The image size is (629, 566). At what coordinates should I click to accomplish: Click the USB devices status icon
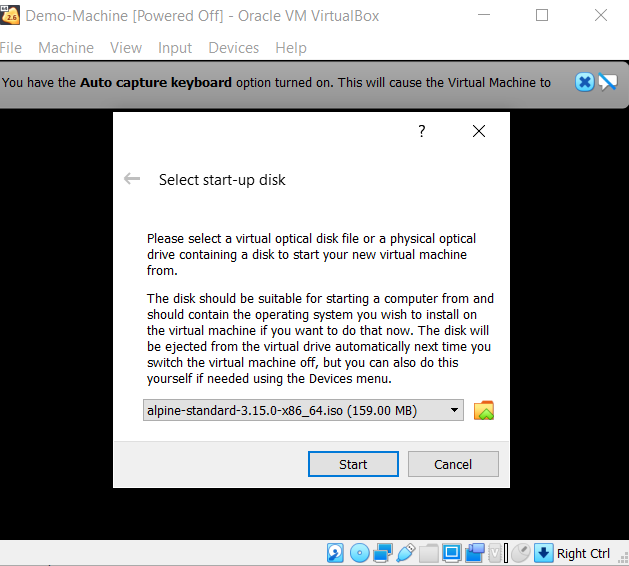[x=406, y=553]
